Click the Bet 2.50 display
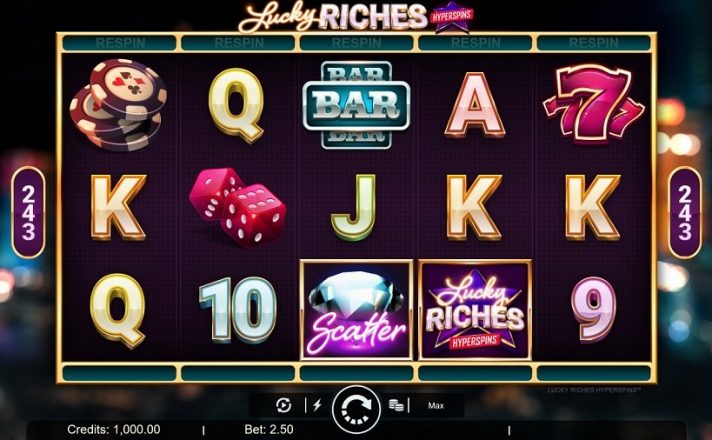 [269, 429]
